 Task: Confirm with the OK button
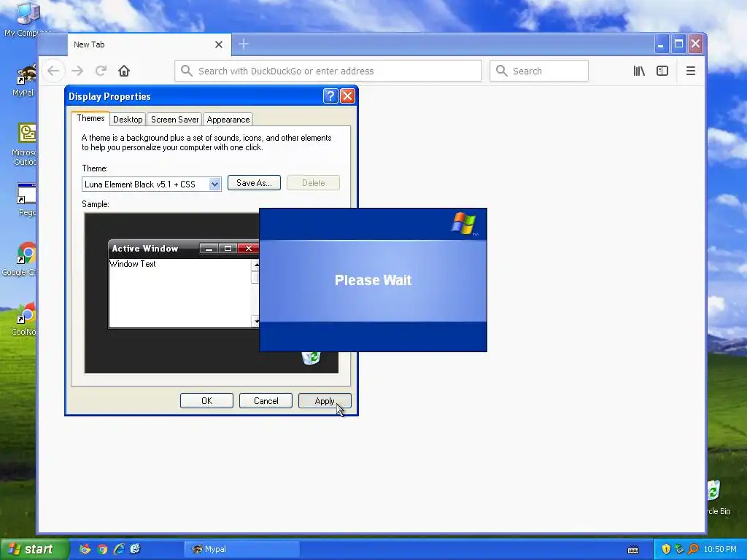click(206, 401)
